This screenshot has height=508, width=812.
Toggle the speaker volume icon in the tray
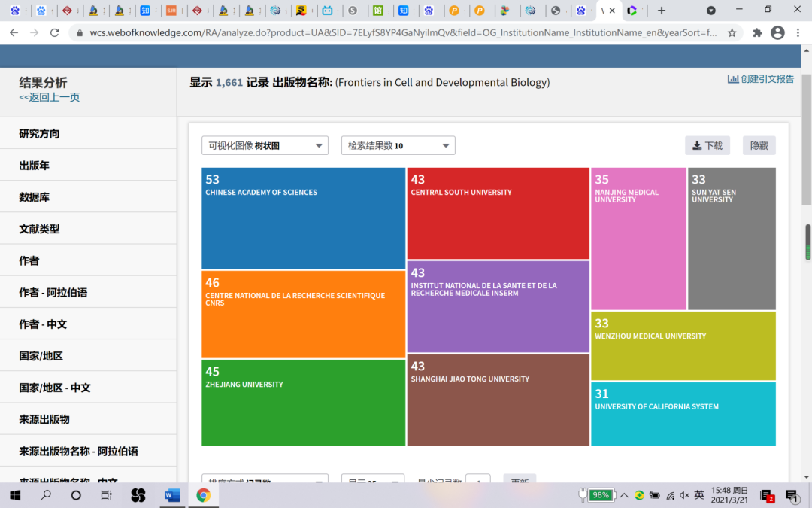point(683,495)
